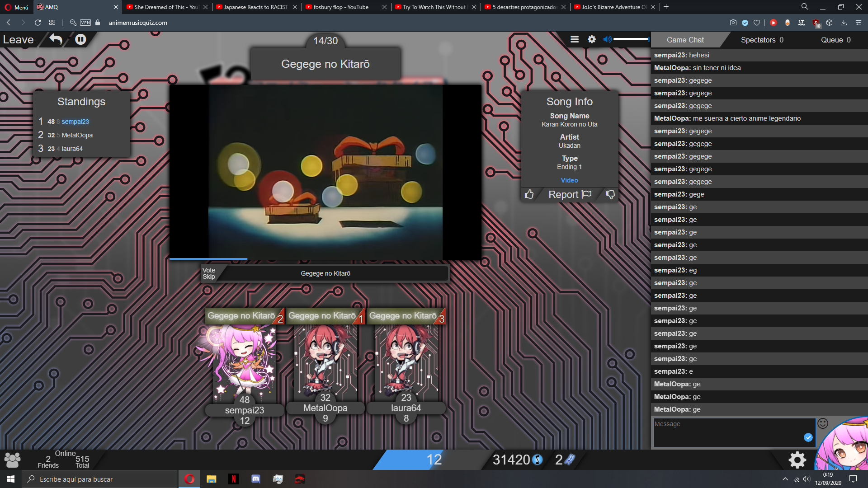
Task: Switch to the Spectators tab
Action: click(x=762, y=40)
